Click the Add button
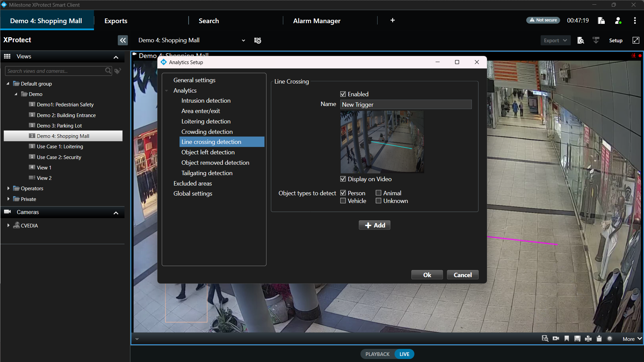This screenshot has height=362, width=644. pyautogui.click(x=375, y=225)
